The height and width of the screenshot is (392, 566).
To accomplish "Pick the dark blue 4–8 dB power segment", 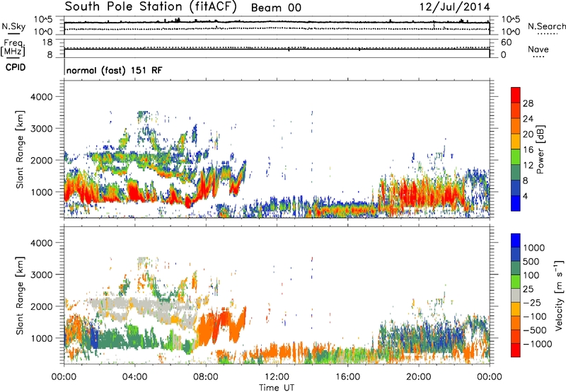I will pos(516,188).
